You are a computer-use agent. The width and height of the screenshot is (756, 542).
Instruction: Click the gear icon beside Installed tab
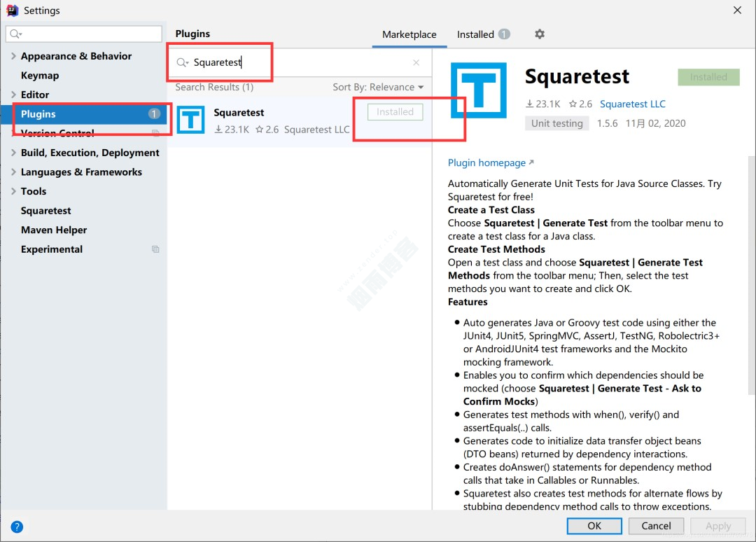[539, 34]
